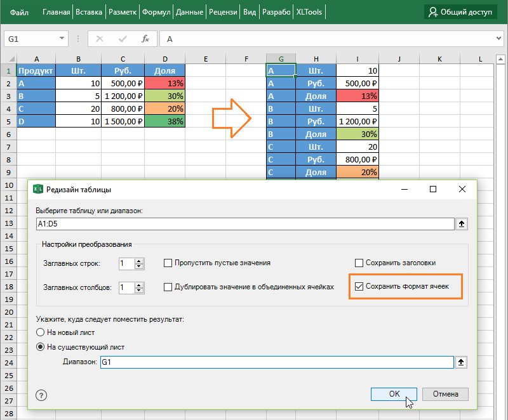Click the person icon on Общий доступ button

point(432,11)
